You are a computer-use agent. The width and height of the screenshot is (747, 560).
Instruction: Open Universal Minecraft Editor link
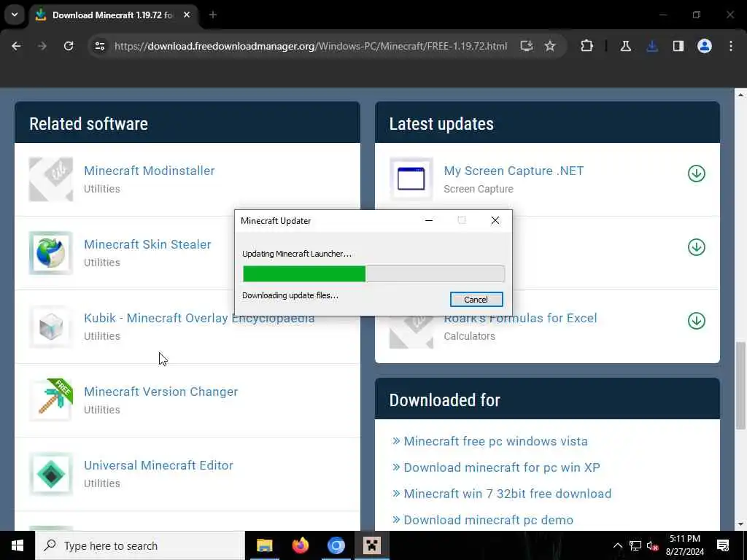(x=158, y=465)
